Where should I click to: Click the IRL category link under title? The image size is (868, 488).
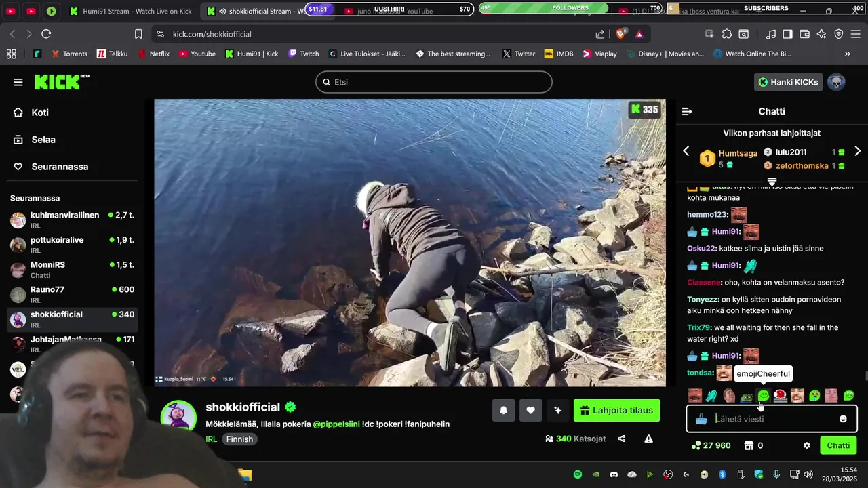[x=212, y=439]
